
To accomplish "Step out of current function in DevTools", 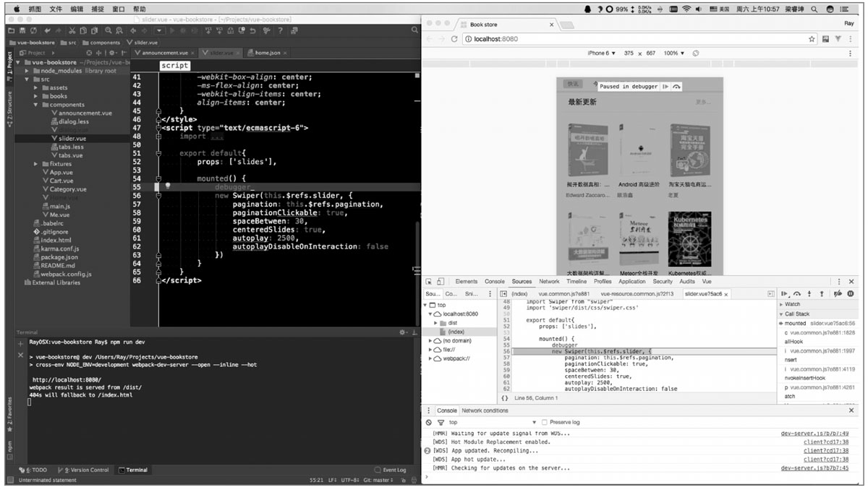I will coord(822,294).
